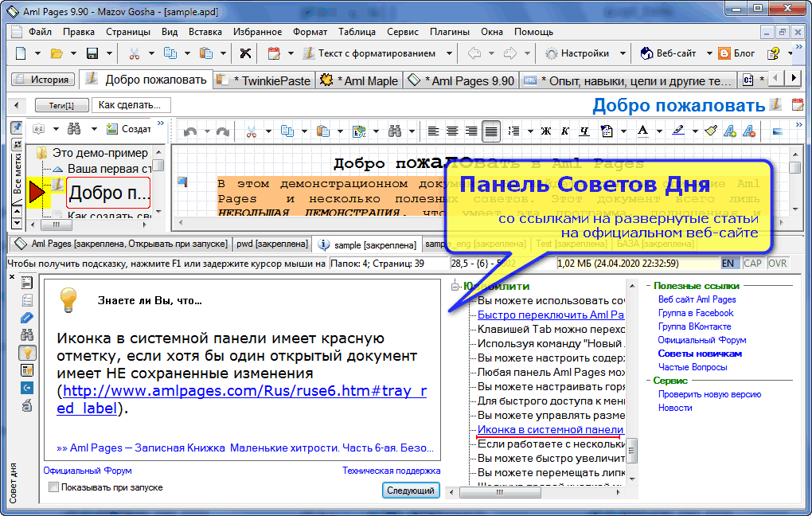Screen dimensions: 812x516
Task: Open the Файл menu
Action: (40, 32)
